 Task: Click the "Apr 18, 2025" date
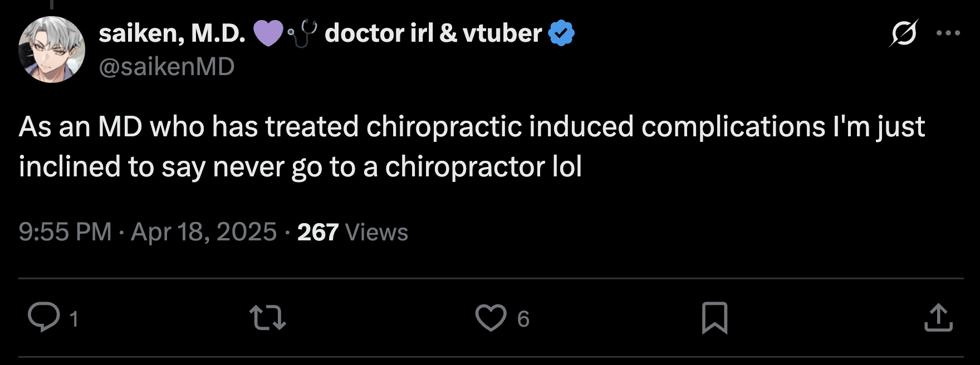(x=204, y=231)
